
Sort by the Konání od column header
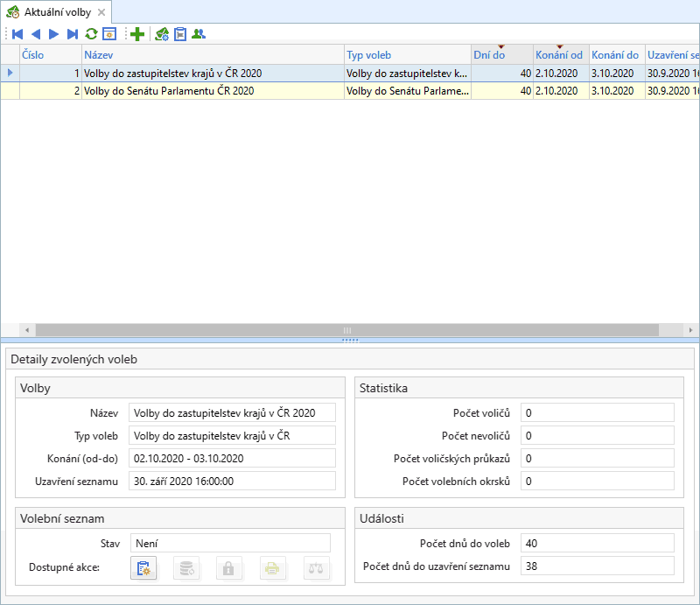pyautogui.click(x=559, y=55)
